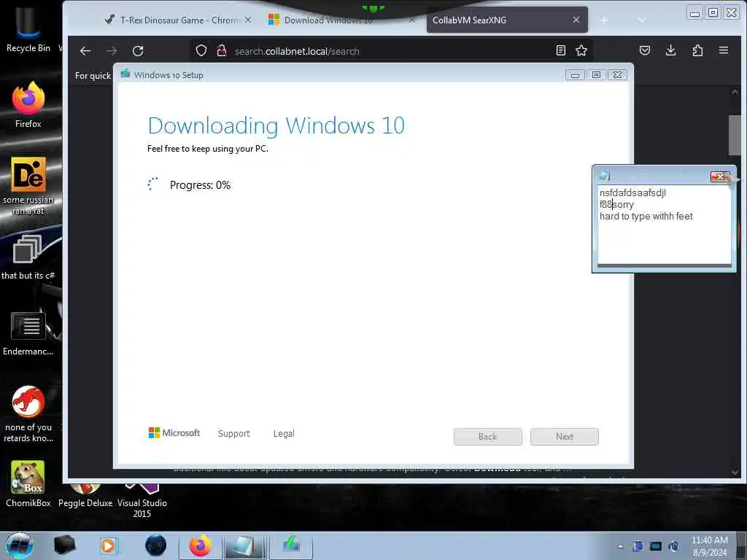Screen dimensions: 747x560
Task: Open ChomikBox desktop icon
Action: click(28, 483)
